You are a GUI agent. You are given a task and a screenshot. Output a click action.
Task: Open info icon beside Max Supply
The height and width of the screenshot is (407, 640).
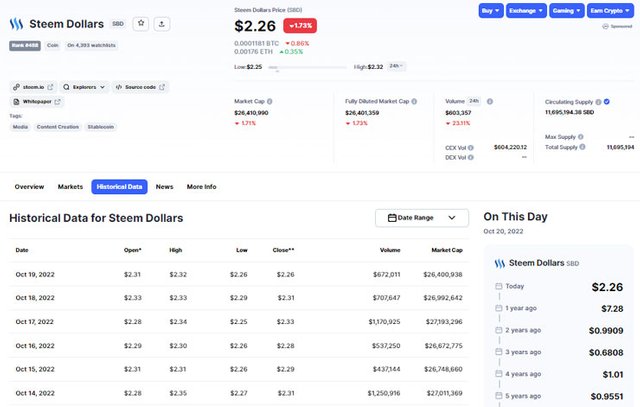tap(581, 137)
